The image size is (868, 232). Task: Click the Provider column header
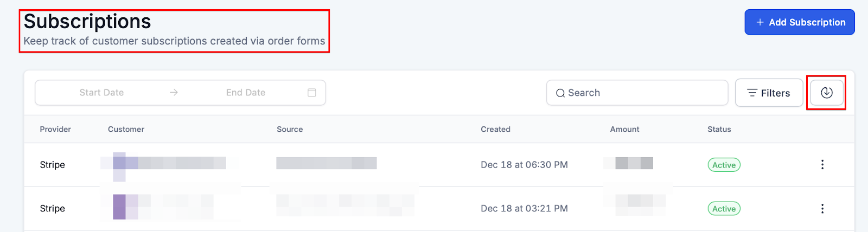[x=55, y=129]
